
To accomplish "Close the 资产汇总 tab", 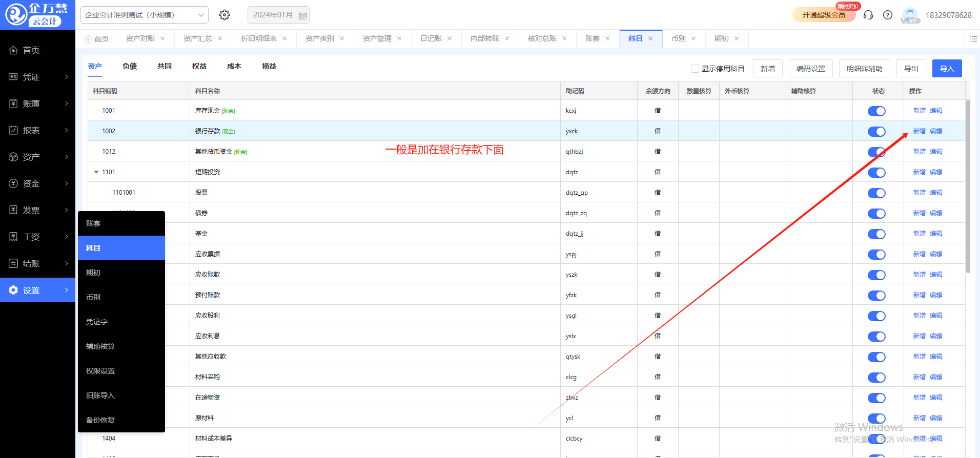I will [x=220, y=38].
